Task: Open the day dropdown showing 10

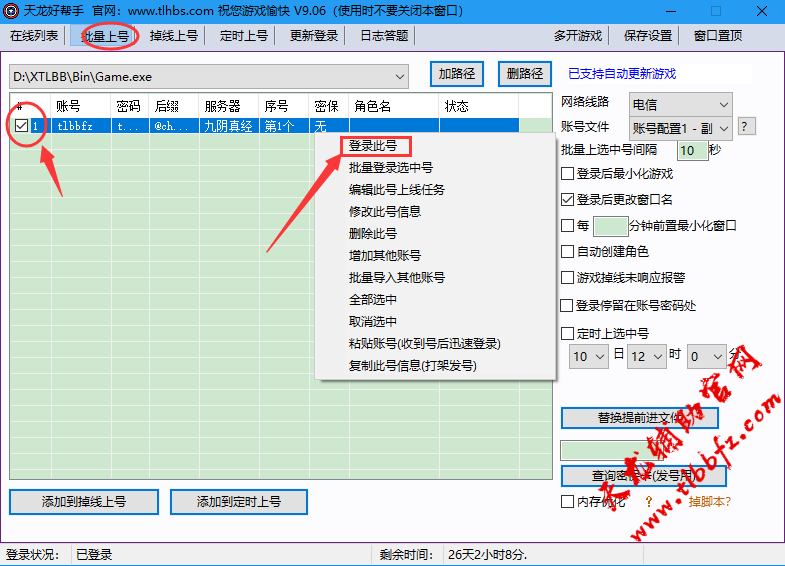Action: pos(599,356)
